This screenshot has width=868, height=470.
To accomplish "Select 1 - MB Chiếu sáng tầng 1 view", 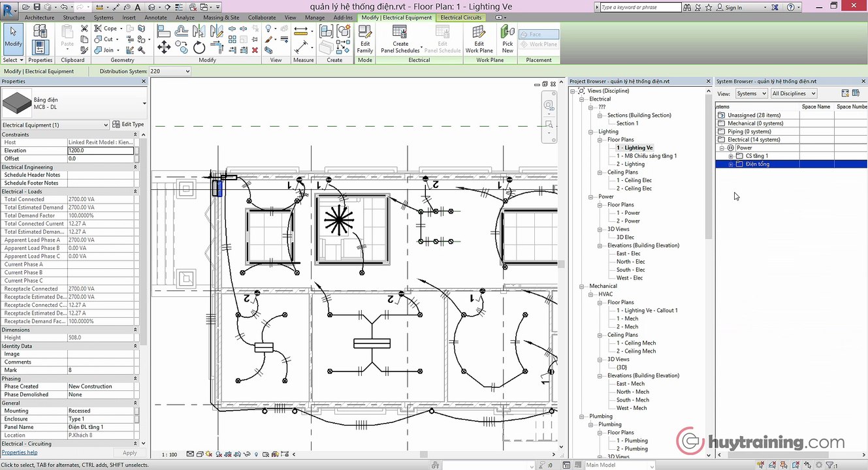I will click(647, 156).
